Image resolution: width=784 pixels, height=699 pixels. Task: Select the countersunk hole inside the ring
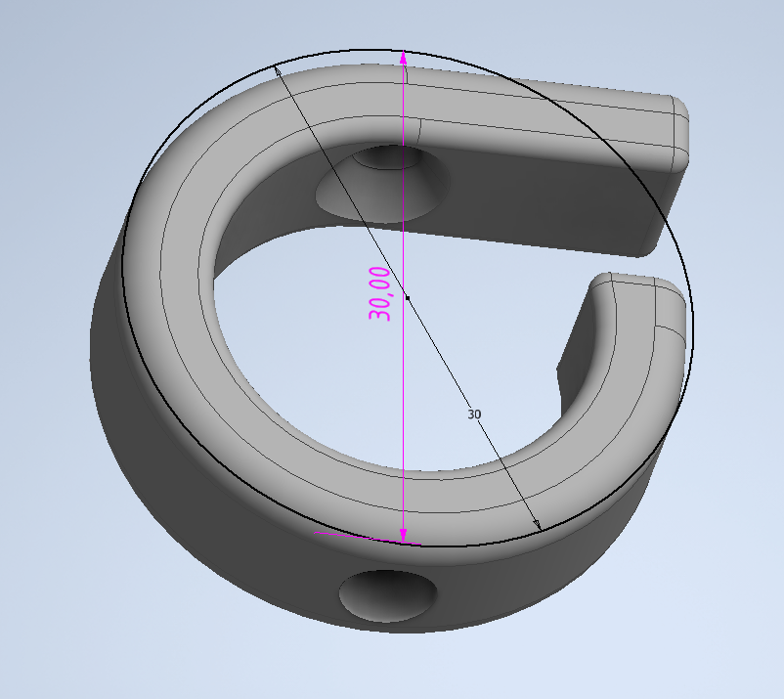(383, 184)
